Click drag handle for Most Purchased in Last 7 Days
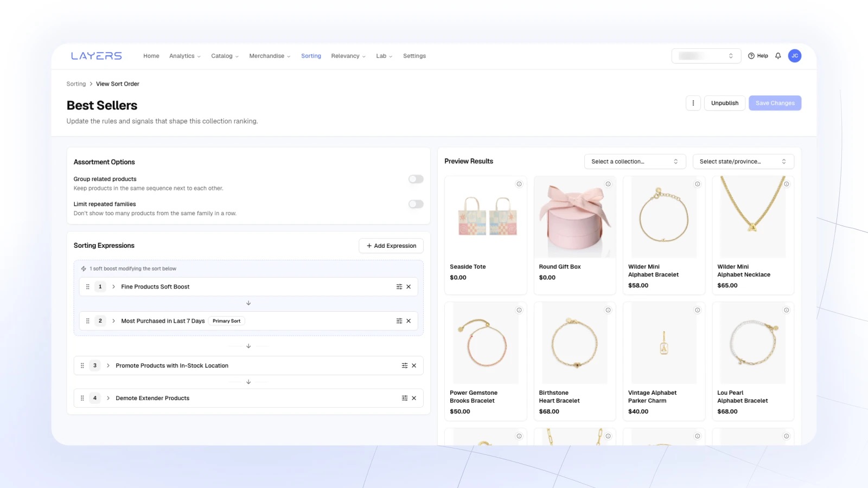The image size is (868, 488). coord(88,321)
